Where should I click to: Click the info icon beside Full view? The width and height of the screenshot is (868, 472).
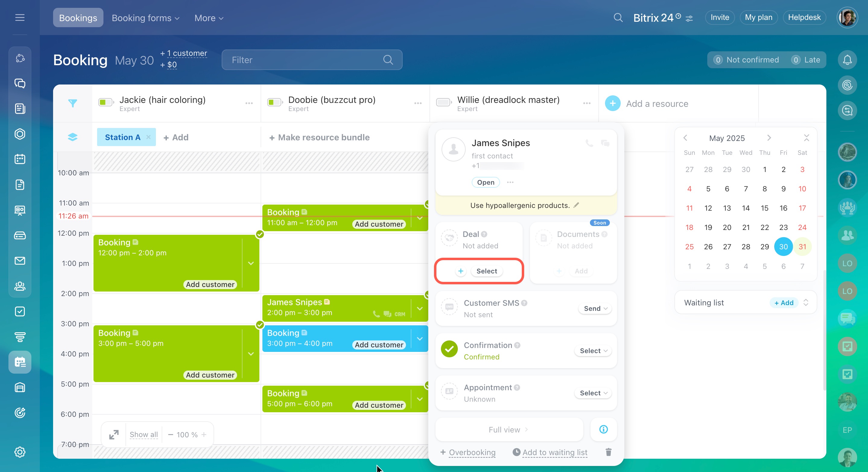point(603,429)
